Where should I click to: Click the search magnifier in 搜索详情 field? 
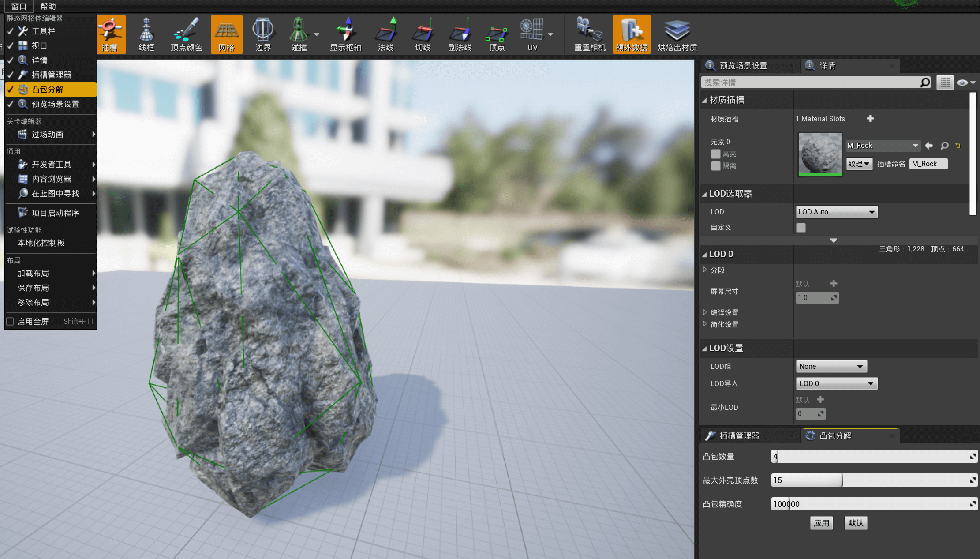coord(925,83)
